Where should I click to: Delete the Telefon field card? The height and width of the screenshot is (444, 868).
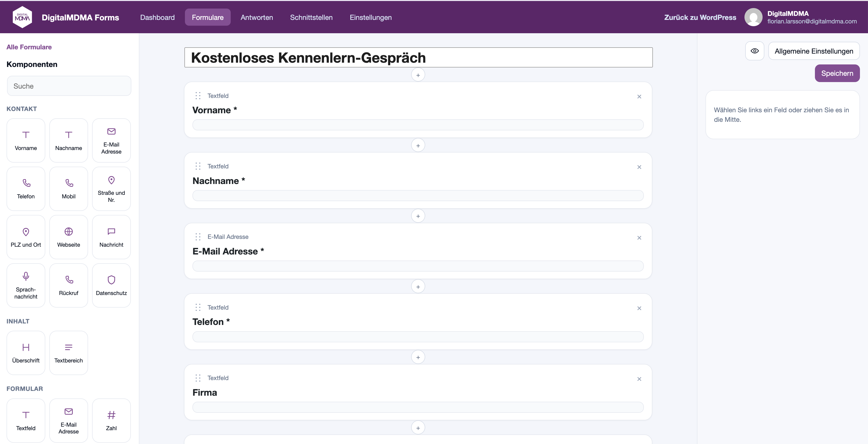[x=639, y=309]
